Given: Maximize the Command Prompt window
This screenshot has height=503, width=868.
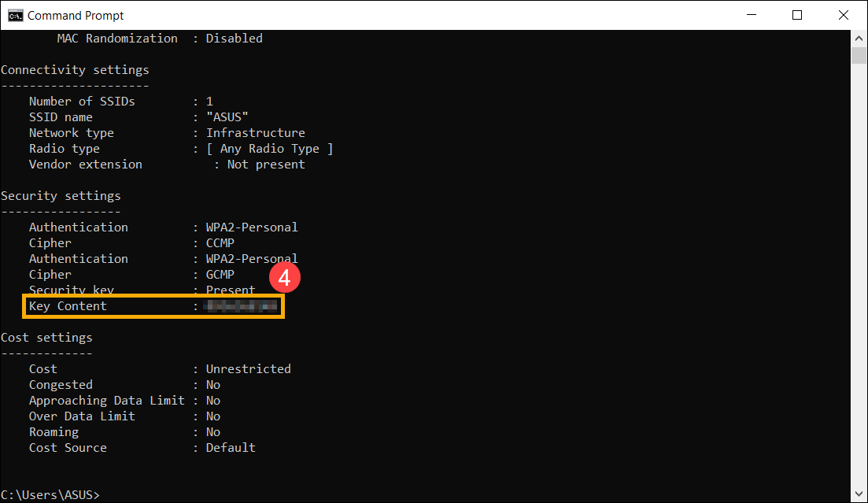Looking at the screenshot, I should coord(797,15).
